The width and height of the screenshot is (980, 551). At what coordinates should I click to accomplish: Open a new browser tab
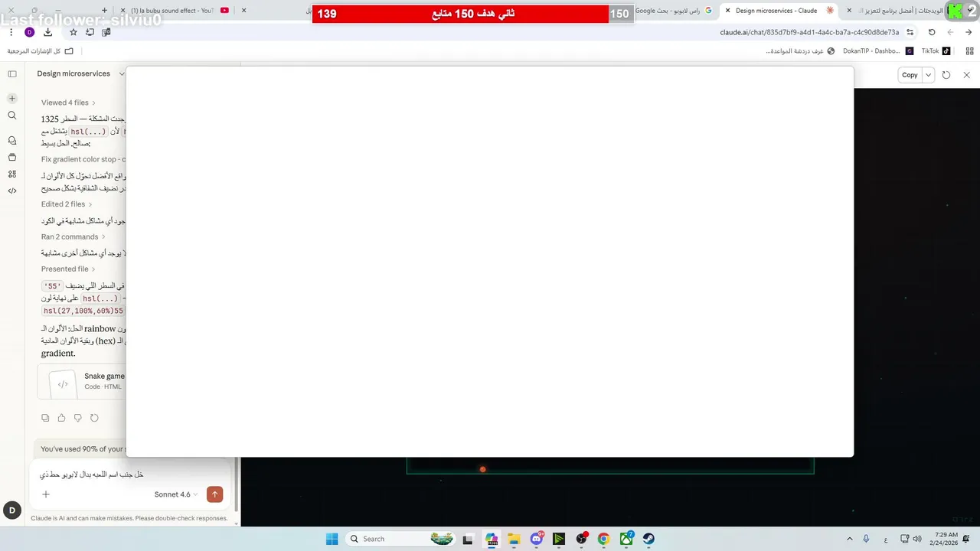point(104,11)
